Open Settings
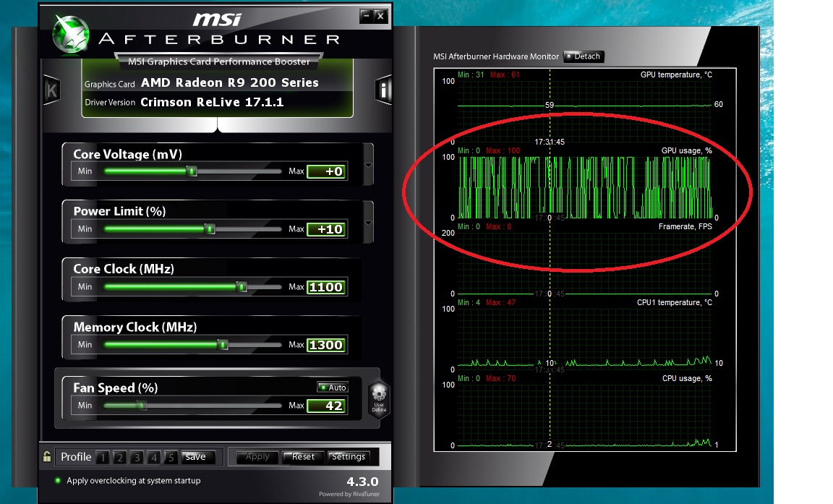Screen dimensions: 833x504 (348, 457)
